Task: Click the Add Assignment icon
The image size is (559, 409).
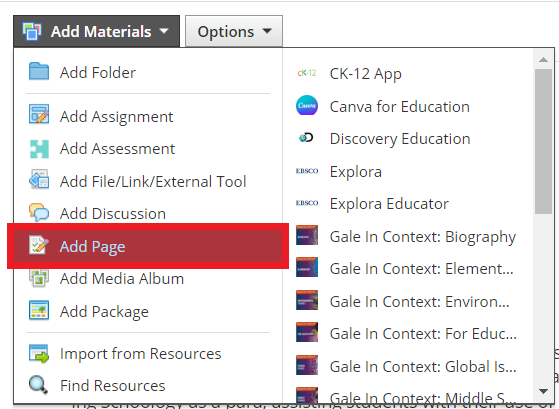Action: pyautogui.click(x=39, y=114)
